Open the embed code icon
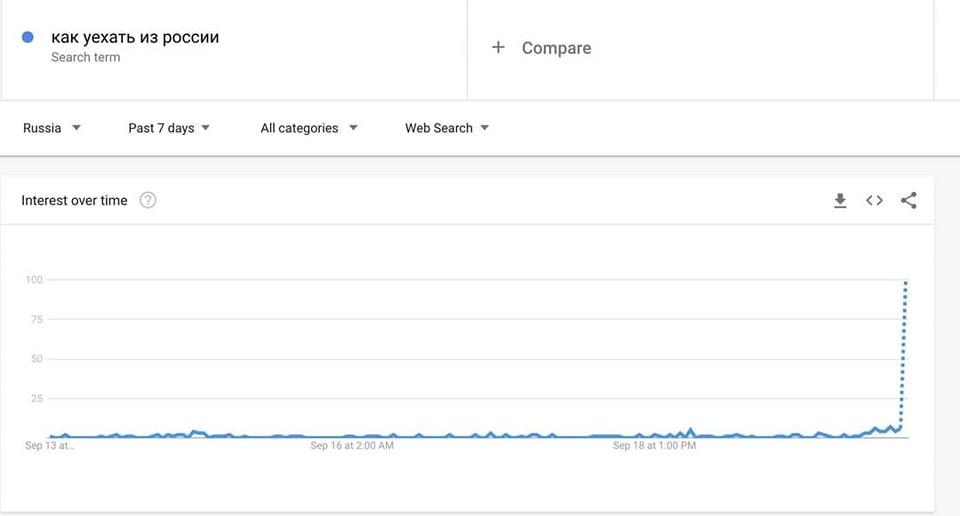 point(874,200)
